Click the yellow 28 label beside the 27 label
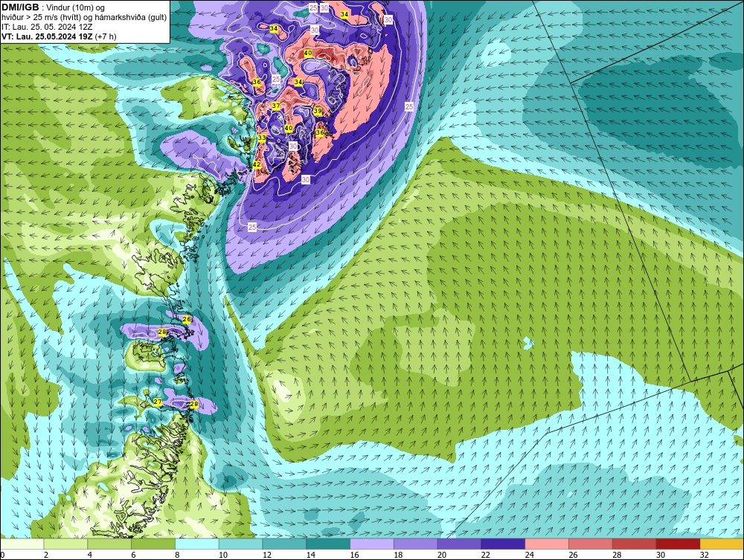This screenshot has width=744, height=560. (193, 404)
